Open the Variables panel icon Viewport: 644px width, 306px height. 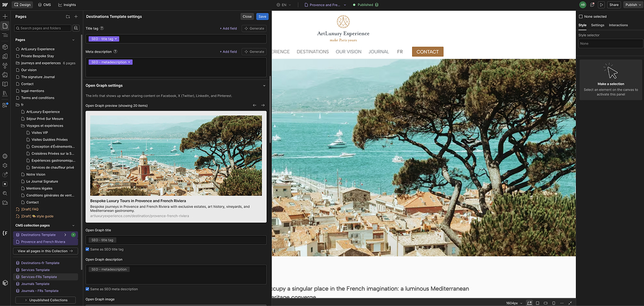[x=5, y=56]
